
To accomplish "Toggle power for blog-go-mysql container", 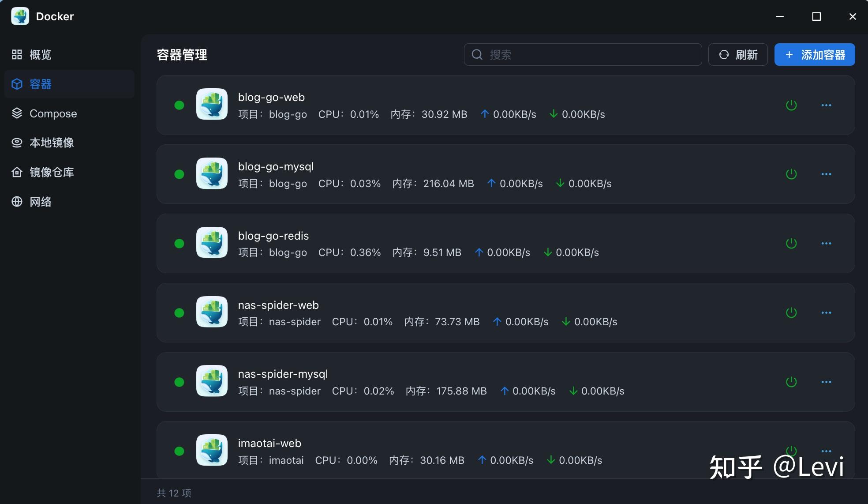I will point(791,174).
